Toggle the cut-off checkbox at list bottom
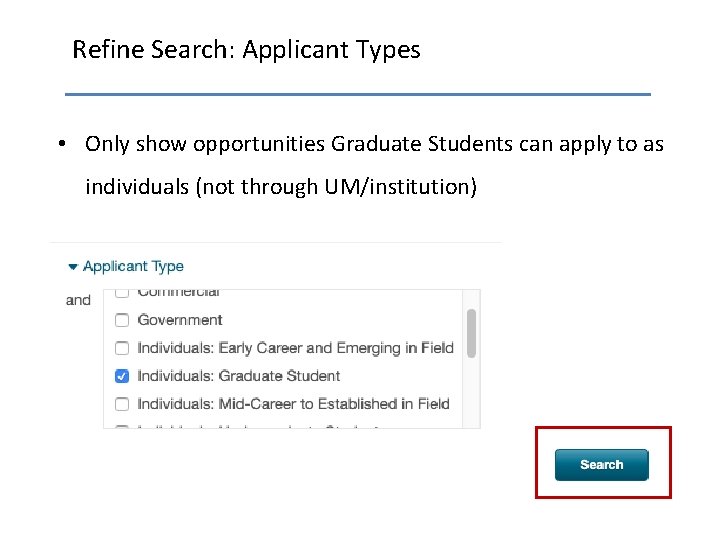This screenshot has width=720, height=540. pos(122,426)
